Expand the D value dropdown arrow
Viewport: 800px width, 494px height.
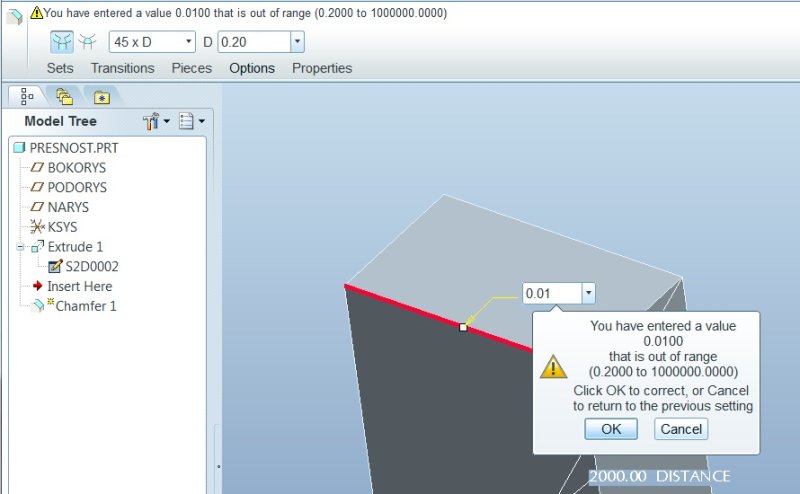pyautogui.click(x=297, y=42)
